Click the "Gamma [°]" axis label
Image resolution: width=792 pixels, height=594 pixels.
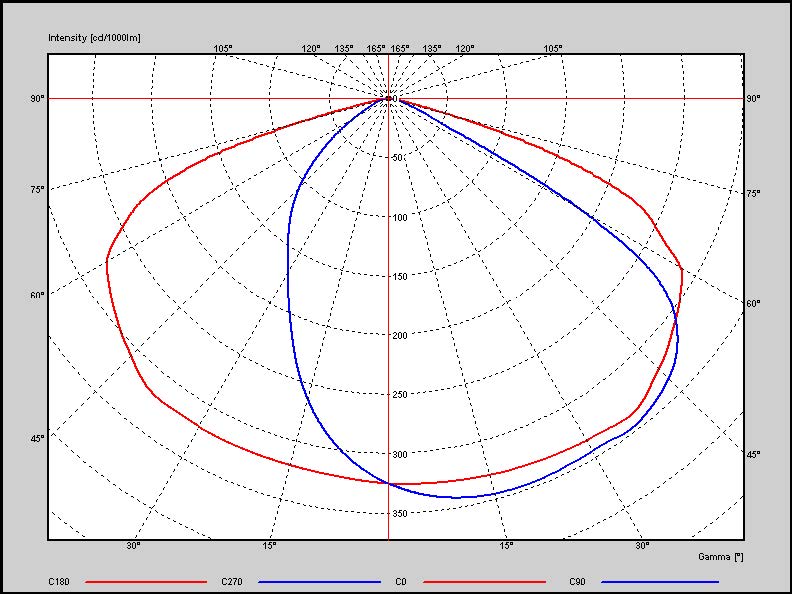click(x=721, y=557)
